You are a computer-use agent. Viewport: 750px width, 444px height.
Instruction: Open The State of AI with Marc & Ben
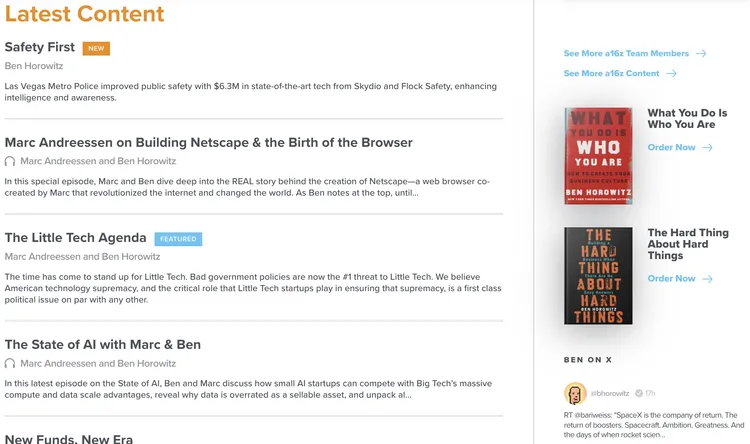coord(103,345)
